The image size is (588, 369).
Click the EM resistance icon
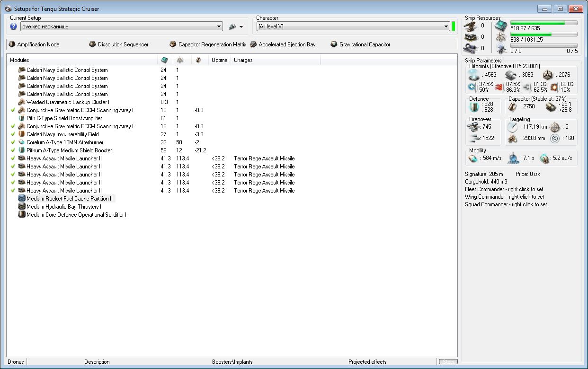pyautogui.click(x=472, y=87)
